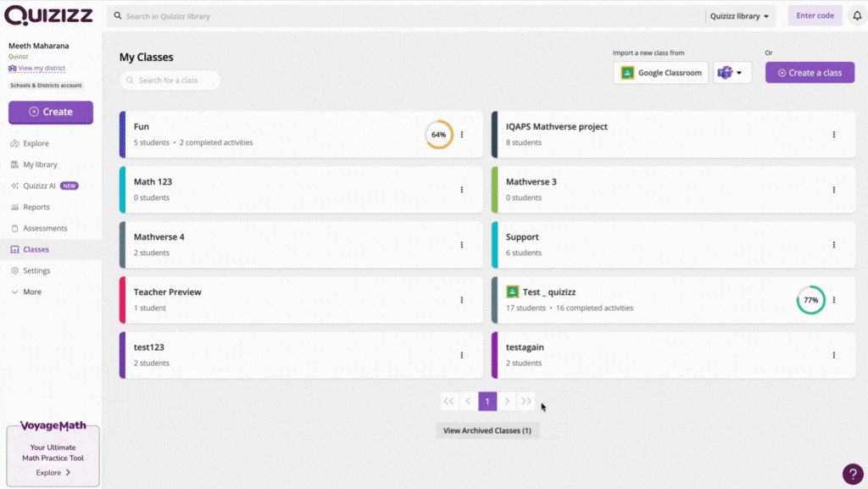This screenshot has height=489, width=868.
Task: Focus the Search for a class field
Action: (x=170, y=81)
